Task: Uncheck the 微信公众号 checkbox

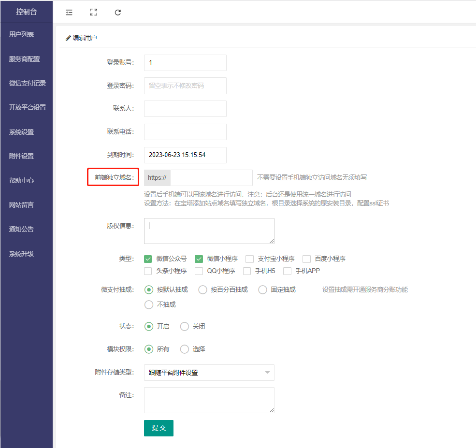Action: pyautogui.click(x=149, y=259)
